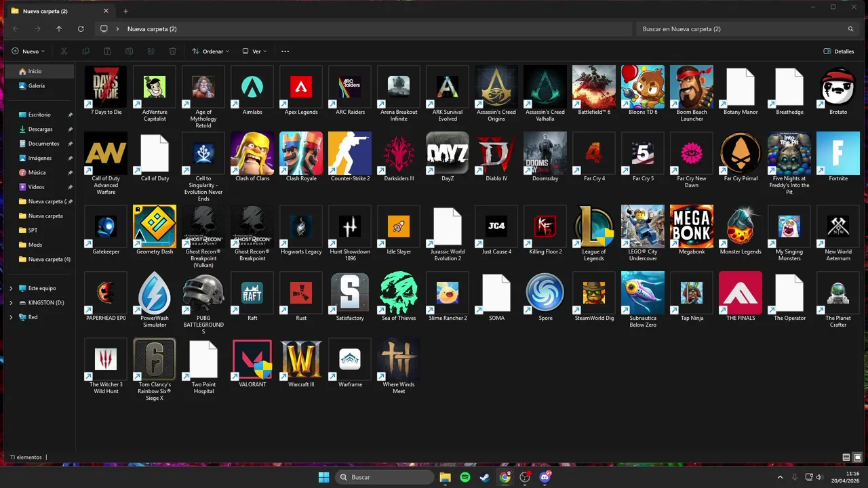Click the Subnautica Below Zero icon

643,293
